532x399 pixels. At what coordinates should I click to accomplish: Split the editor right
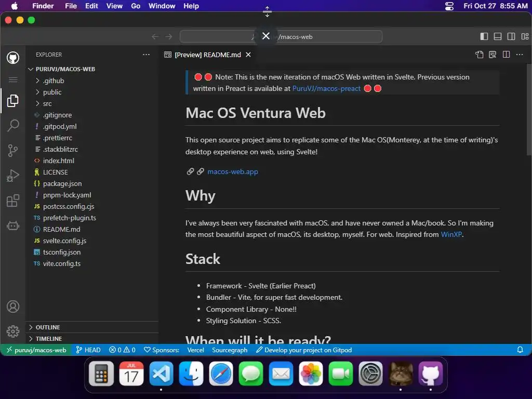point(506,55)
